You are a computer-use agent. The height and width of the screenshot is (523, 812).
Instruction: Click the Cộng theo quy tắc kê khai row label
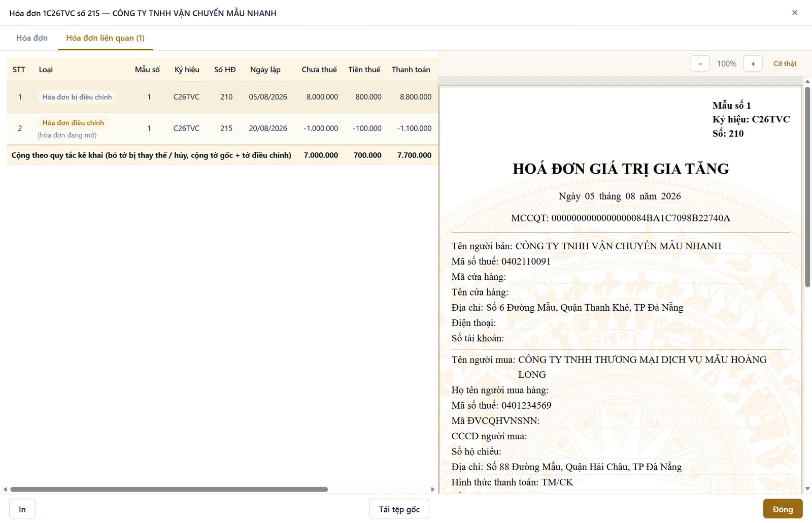coord(151,155)
